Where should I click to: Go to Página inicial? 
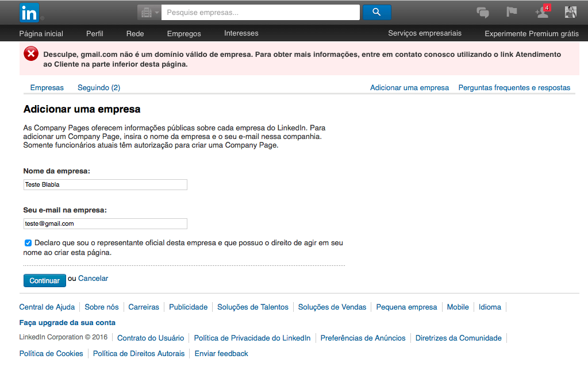click(41, 34)
